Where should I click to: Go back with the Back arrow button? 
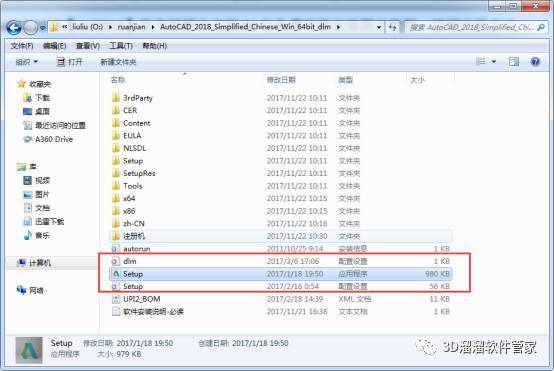[14, 28]
